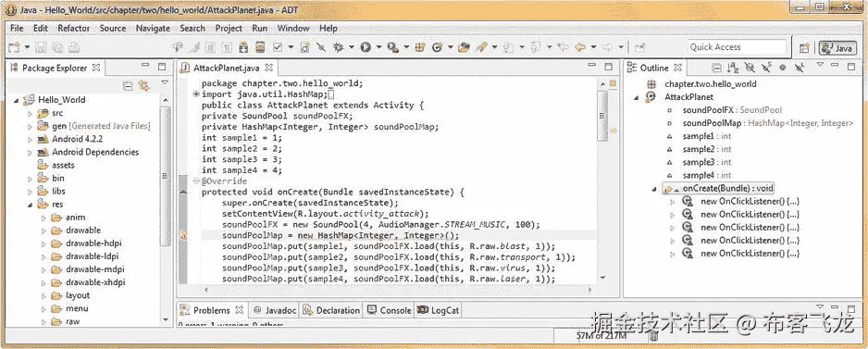Collapse the onCreate method fold marker
868x349 pixels.
196,181
